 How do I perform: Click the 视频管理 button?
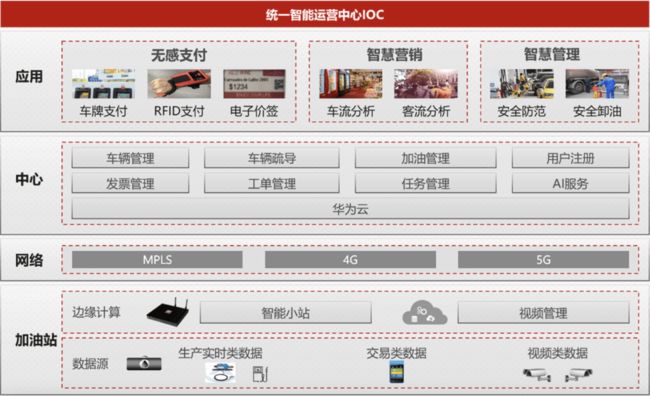pyautogui.click(x=543, y=313)
